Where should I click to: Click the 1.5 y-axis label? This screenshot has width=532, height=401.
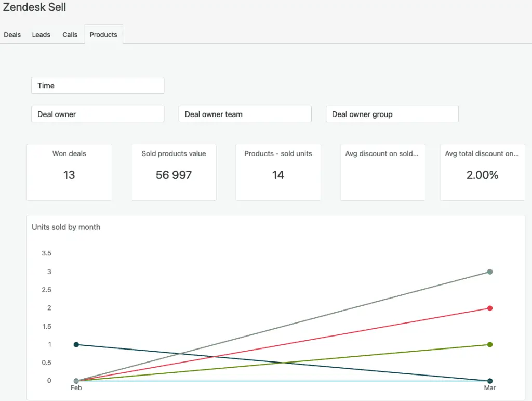(x=46, y=326)
